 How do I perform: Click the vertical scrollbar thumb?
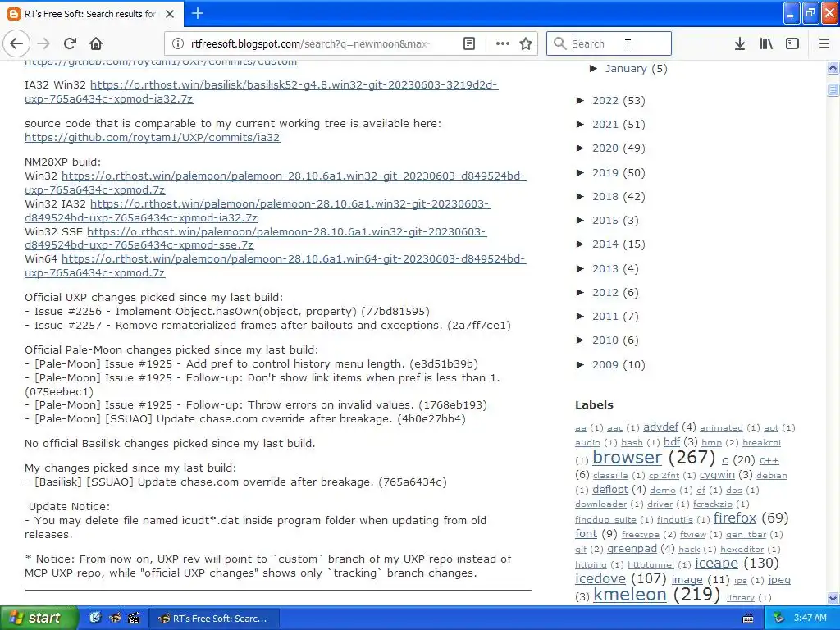point(833,90)
